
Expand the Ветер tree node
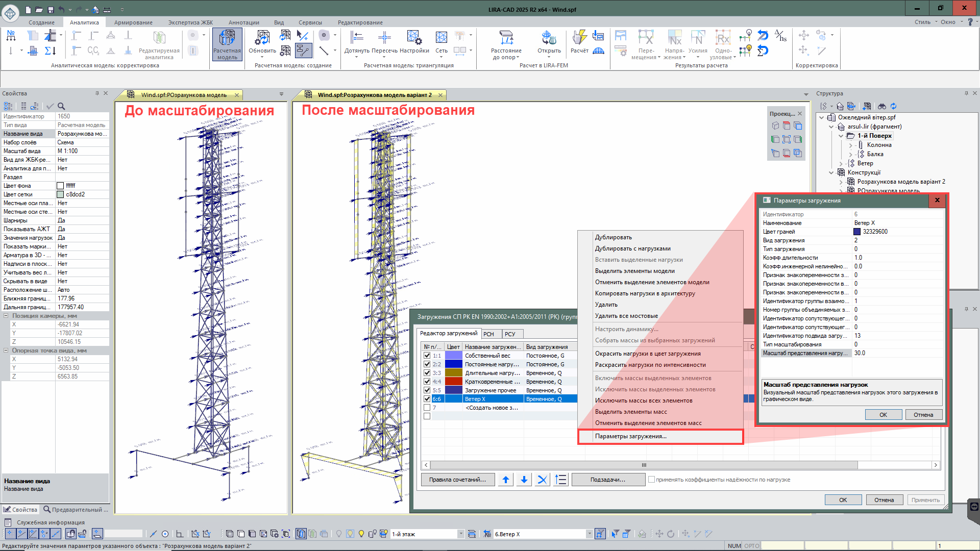coord(841,163)
